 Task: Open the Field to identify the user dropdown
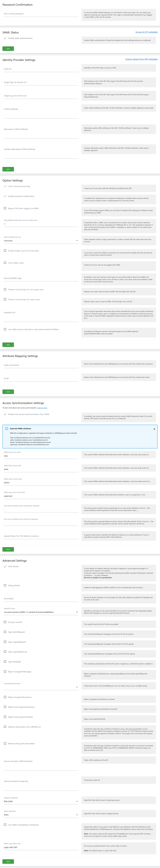pos(41,241)
